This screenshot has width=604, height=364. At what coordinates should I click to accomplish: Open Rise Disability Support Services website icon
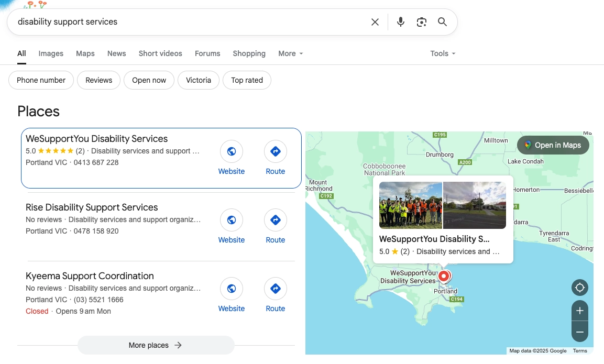click(231, 220)
